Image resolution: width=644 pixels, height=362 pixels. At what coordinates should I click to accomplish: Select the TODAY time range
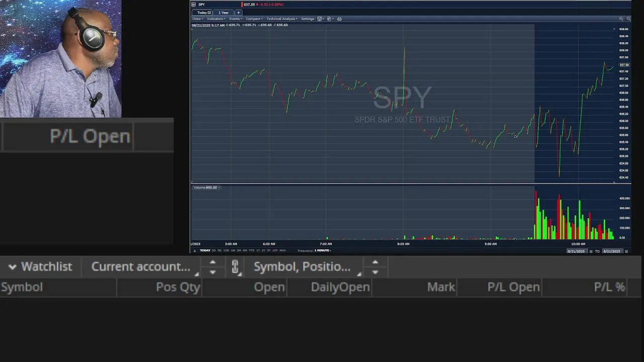coord(205,250)
